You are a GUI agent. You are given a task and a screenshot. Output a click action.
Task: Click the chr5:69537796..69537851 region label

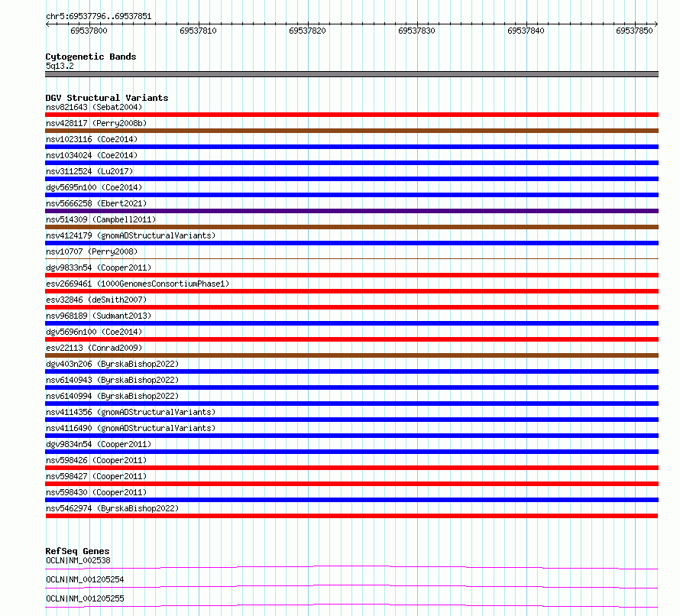[x=99, y=17]
